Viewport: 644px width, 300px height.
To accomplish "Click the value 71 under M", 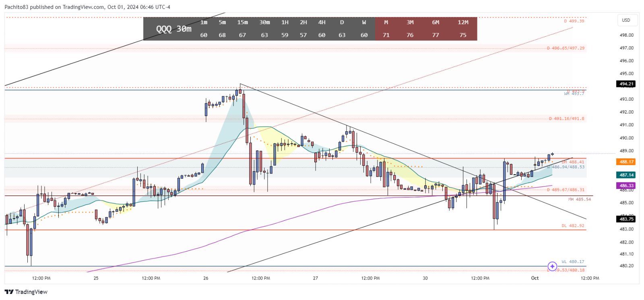I will pos(386,35).
